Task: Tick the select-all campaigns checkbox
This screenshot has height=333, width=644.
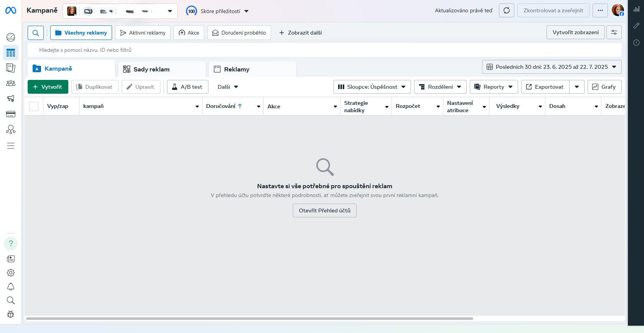Action: pos(34,106)
